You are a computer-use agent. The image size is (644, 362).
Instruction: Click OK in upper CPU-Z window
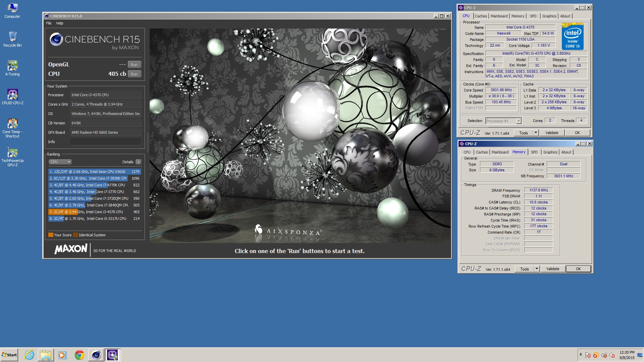[577, 133]
